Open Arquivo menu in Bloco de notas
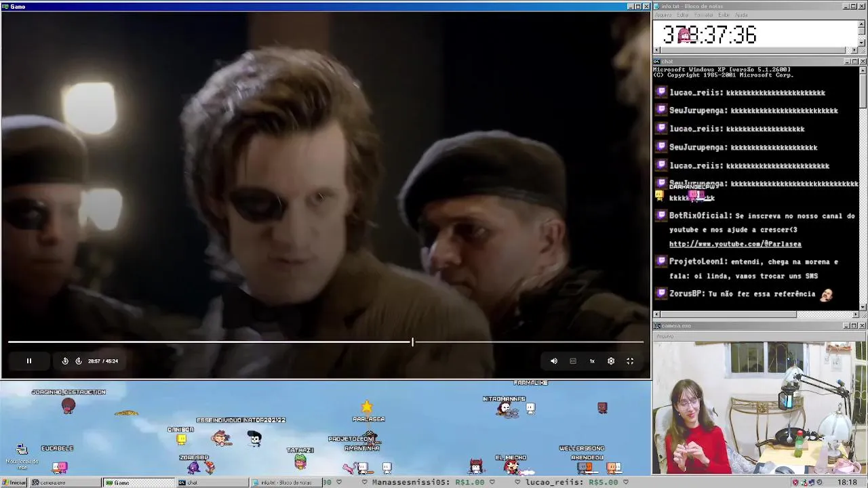 (663, 15)
